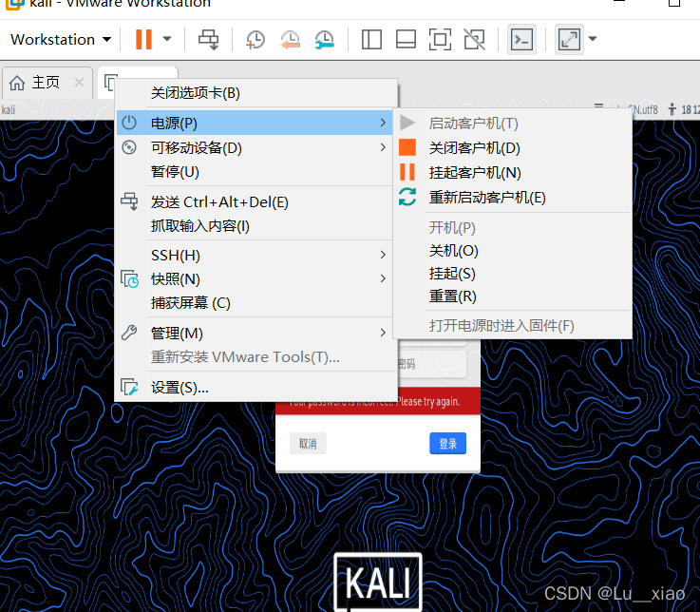Open the 电源(P) submenu entry

point(255,123)
